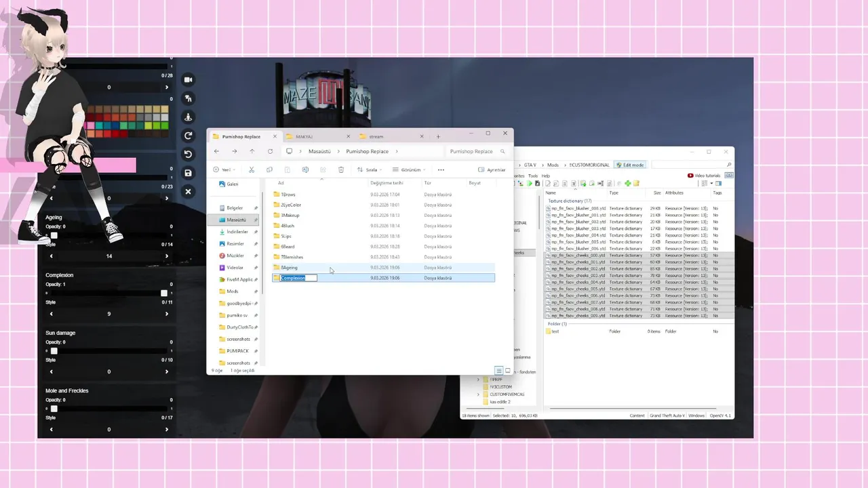Go back in File Explorer

click(216, 151)
